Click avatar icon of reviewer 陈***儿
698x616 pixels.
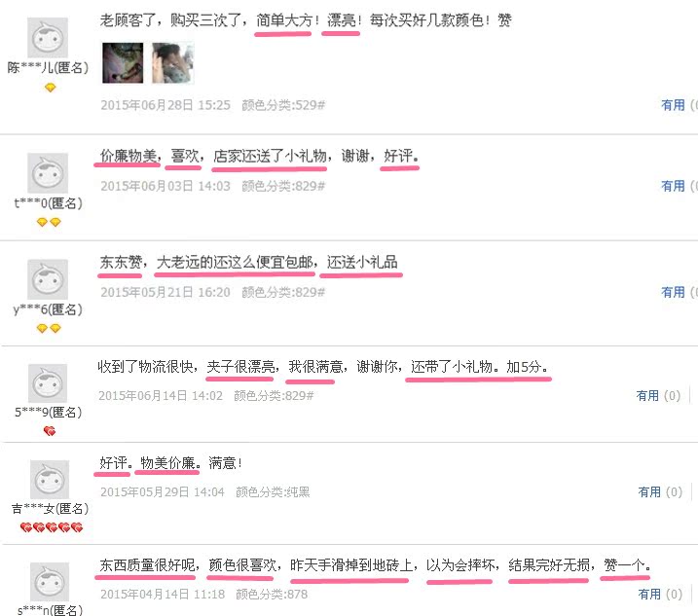coord(48,37)
